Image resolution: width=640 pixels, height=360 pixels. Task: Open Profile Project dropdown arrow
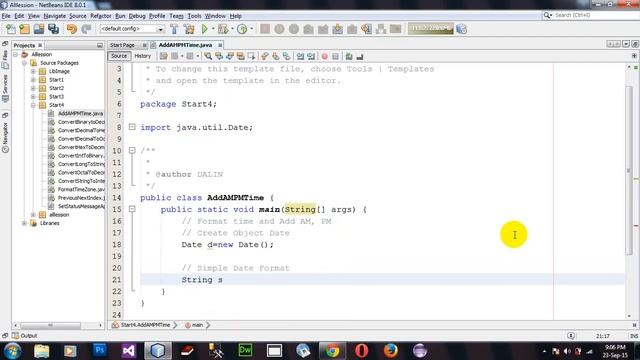251,29
